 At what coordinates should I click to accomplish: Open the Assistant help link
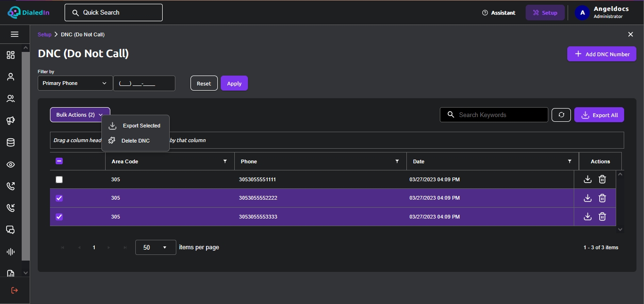[x=499, y=13]
